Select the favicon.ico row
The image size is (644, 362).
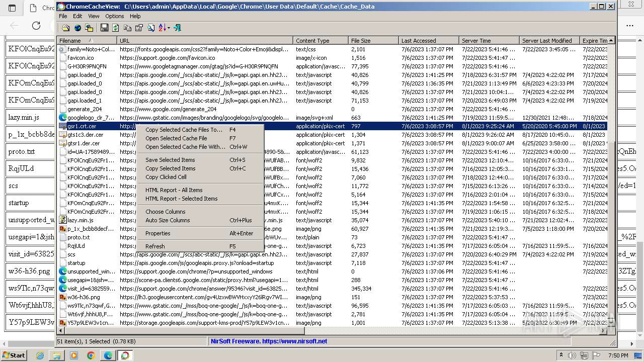[x=332, y=58]
